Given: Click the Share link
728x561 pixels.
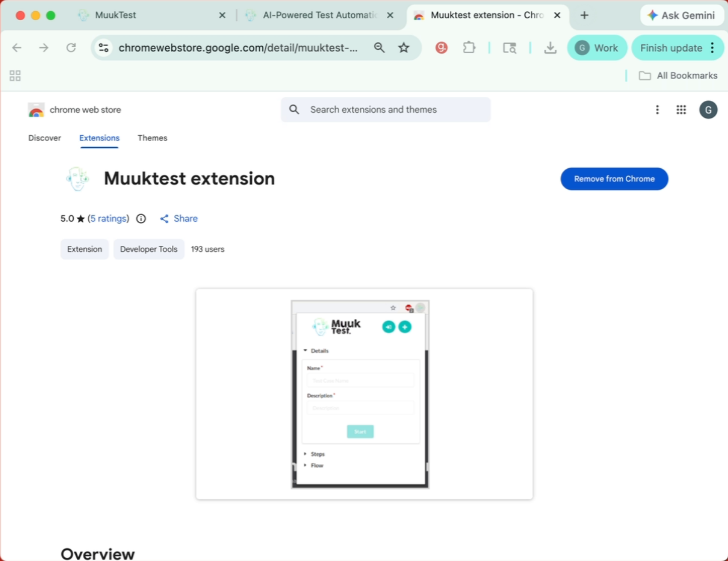Looking at the screenshot, I should tap(179, 219).
